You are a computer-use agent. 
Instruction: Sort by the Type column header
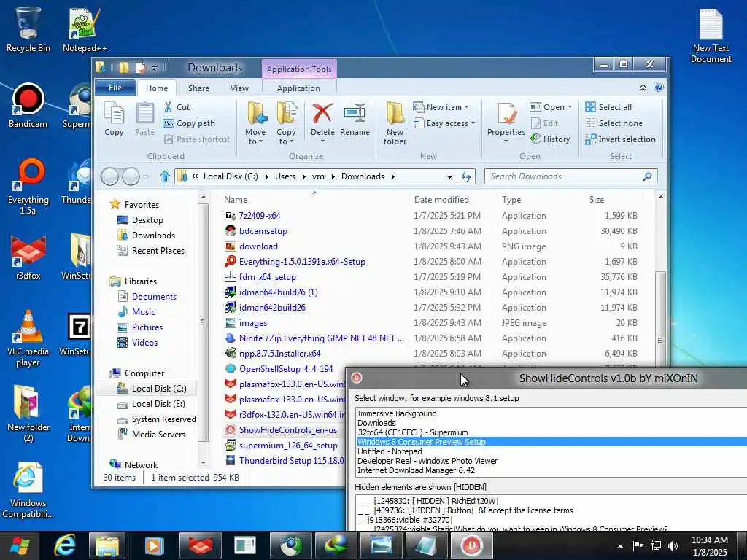click(541, 200)
